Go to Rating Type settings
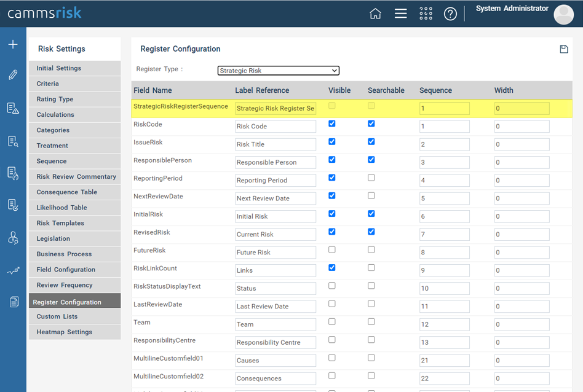The height and width of the screenshot is (392, 583). click(x=75, y=99)
